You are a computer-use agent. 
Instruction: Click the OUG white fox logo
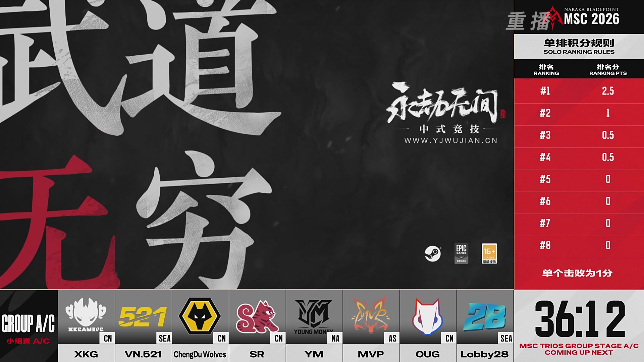point(428,316)
